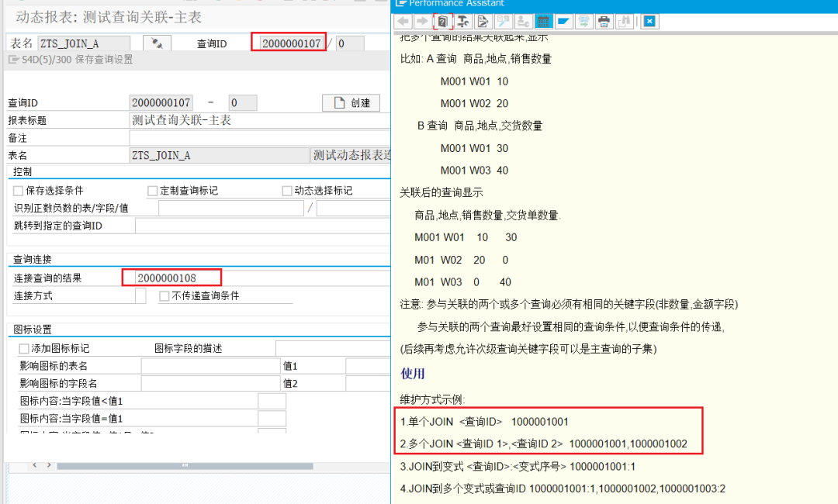Click the horizontal scrollbar thumb

tap(185, 465)
